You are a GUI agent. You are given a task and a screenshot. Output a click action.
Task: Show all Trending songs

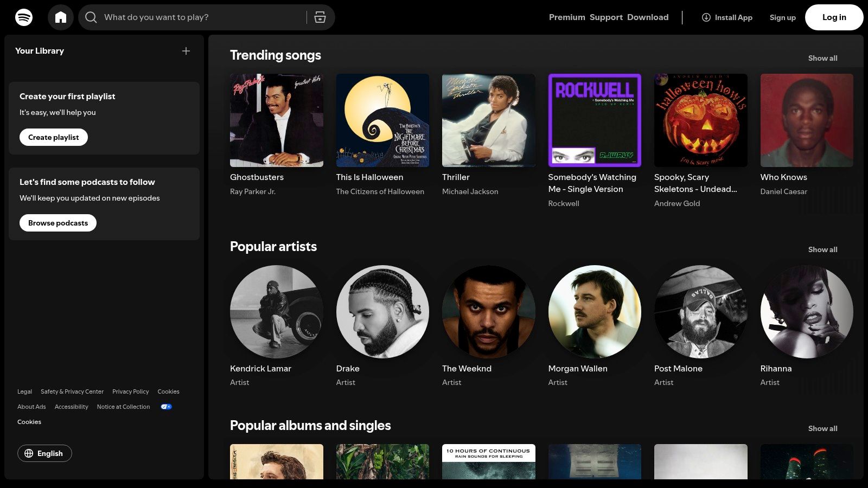coord(822,58)
